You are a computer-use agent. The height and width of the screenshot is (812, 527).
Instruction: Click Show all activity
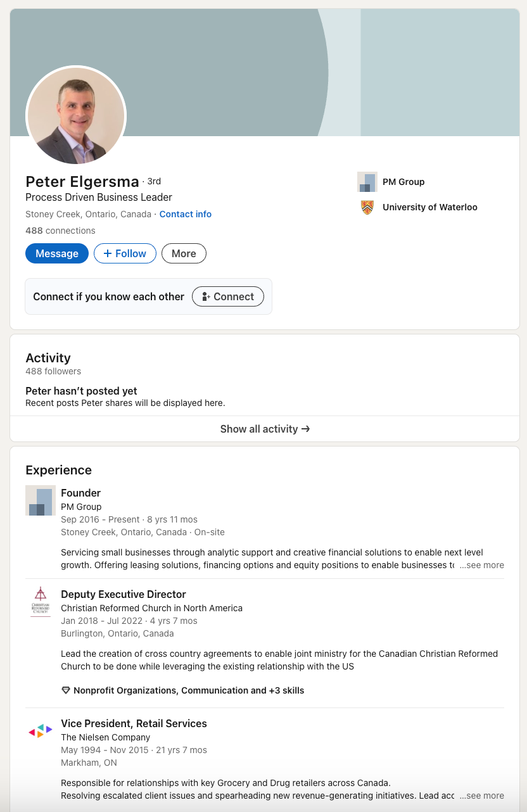tap(265, 429)
